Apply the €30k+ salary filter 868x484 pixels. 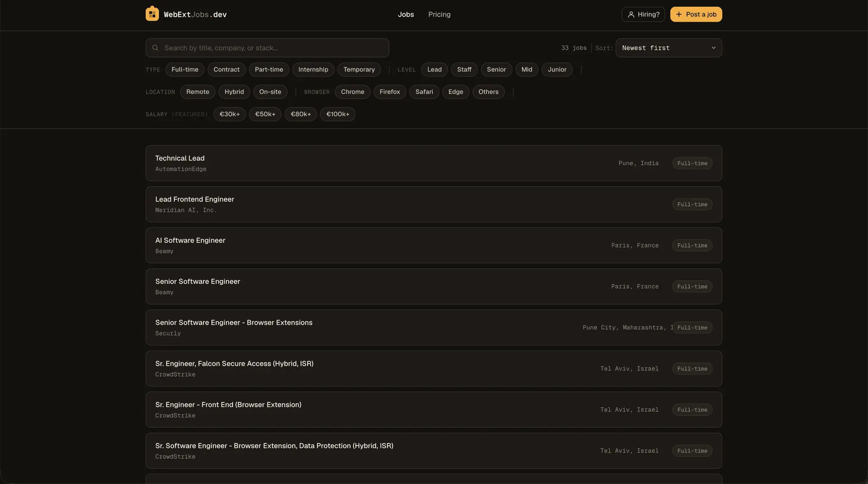pyautogui.click(x=230, y=114)
